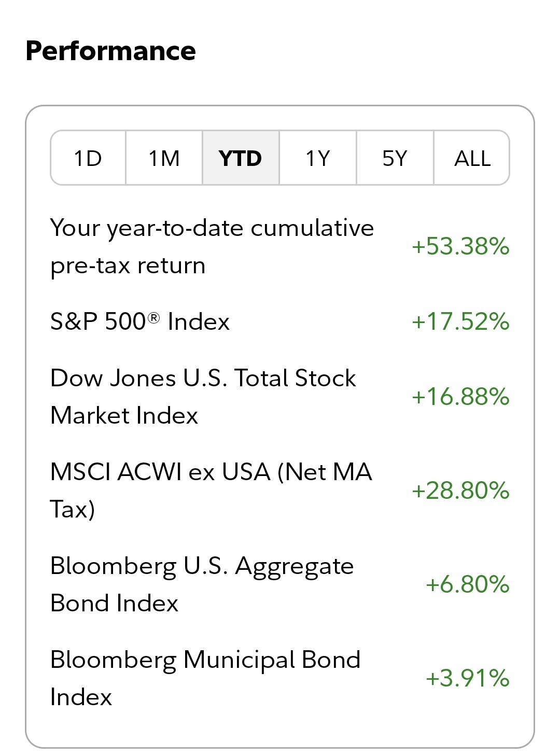Click the +53.38% return value
This screenshot has height=756, width=560.
[x=460, y=246]
